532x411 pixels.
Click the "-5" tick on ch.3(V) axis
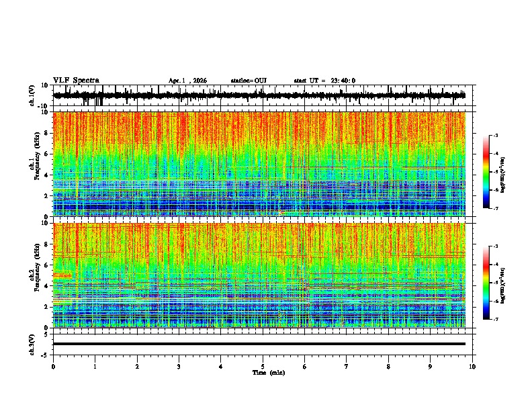(45, 355)
